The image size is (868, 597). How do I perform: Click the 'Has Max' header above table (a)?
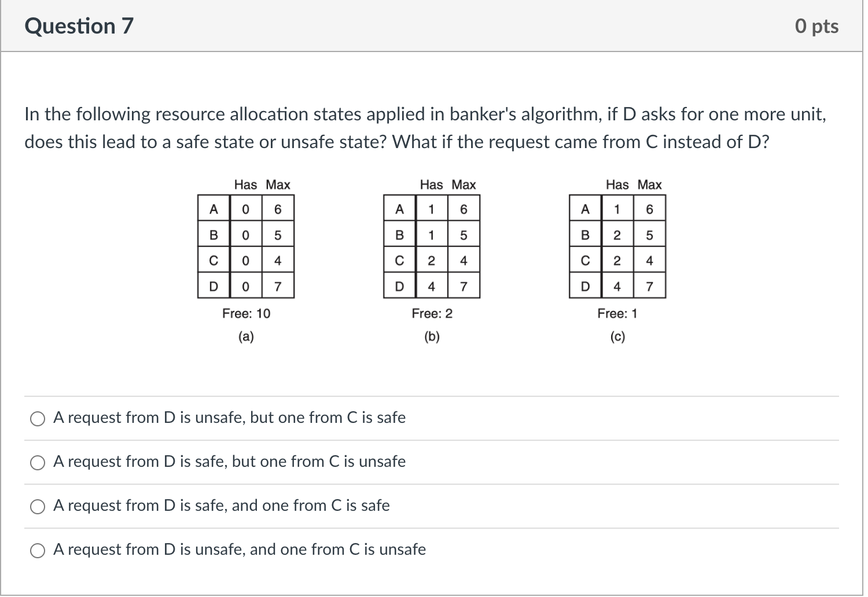(262, 185)
